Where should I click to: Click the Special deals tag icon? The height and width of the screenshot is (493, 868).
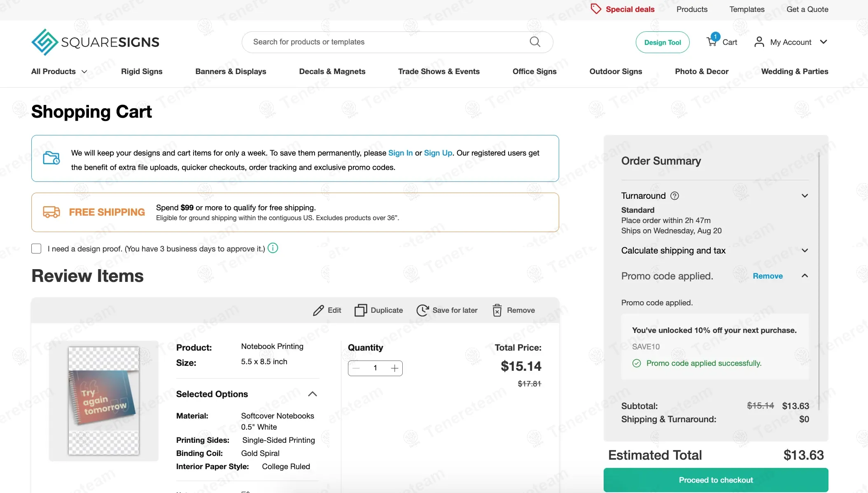click(596, 9)
